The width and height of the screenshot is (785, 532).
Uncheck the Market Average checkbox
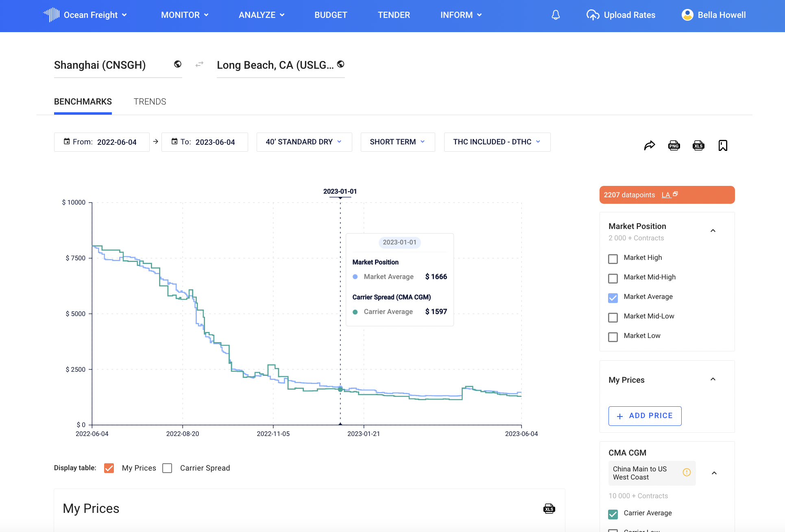point(613,298)
